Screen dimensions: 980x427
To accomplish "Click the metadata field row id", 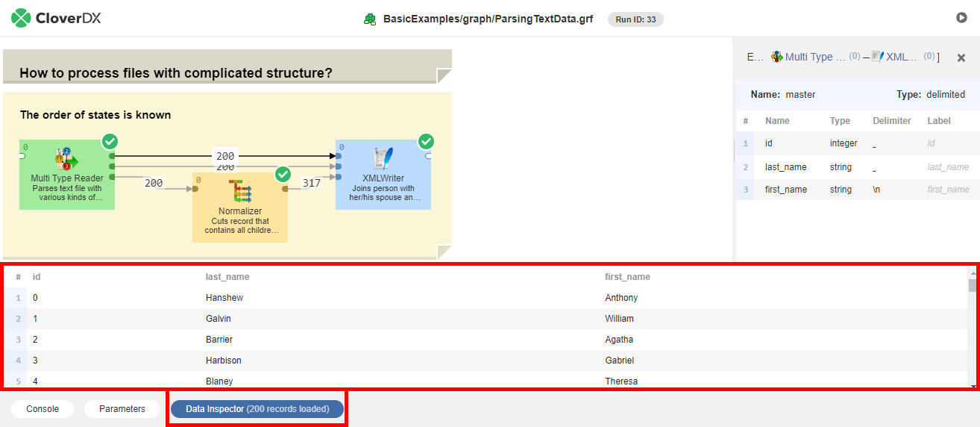I will tap(858, 143).
